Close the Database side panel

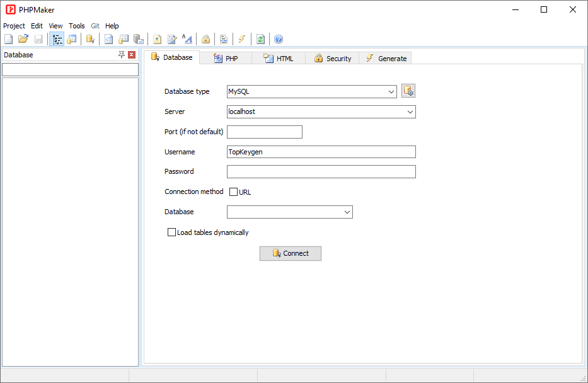click(132, 55)
